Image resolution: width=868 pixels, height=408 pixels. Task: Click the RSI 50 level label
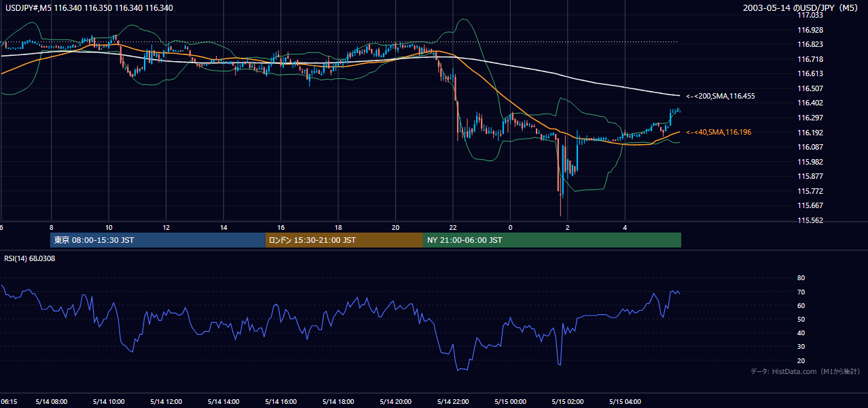coord(801,319)
